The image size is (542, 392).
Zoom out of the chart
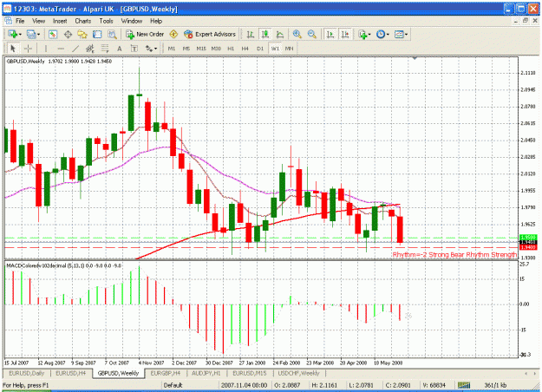coord(312,34)
